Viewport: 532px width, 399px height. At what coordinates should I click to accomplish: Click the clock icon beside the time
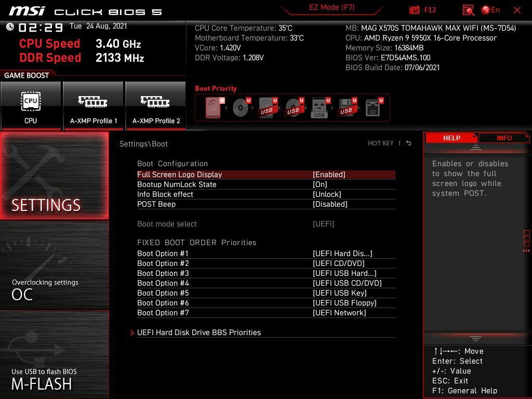[x=10, y=27]
